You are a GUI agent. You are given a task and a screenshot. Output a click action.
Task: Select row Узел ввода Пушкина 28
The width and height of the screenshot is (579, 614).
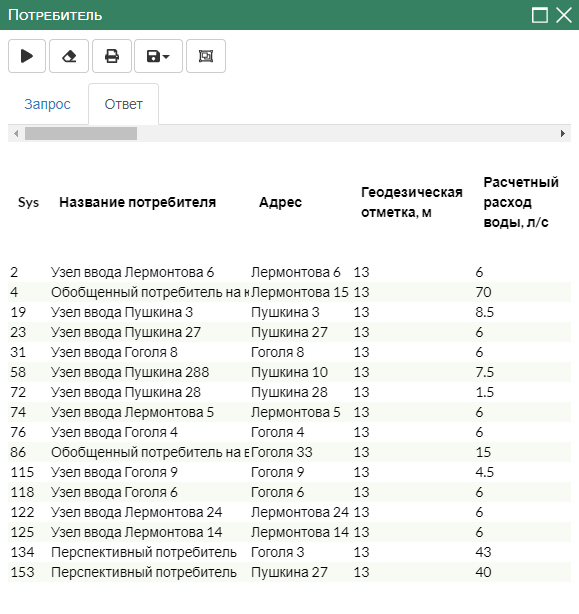289,392
